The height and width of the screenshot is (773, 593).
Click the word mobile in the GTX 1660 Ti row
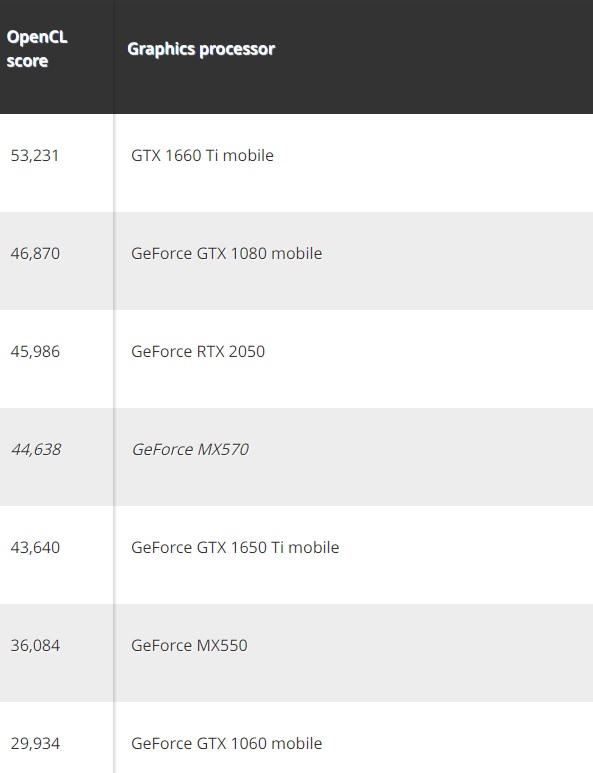pyautogui.click(x=248, y=155)
